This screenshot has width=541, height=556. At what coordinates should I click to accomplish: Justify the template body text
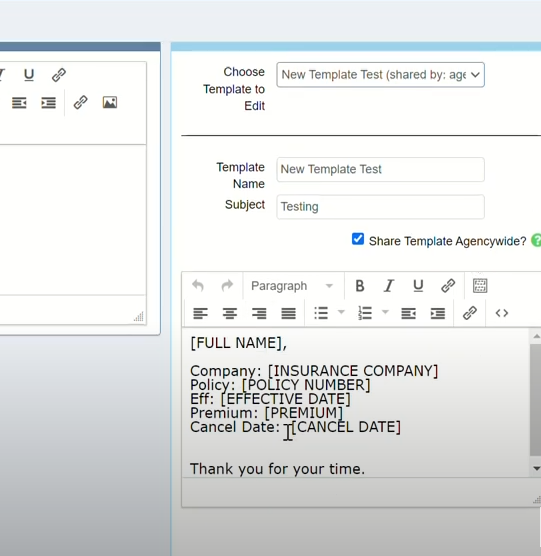tap(288, 313)
